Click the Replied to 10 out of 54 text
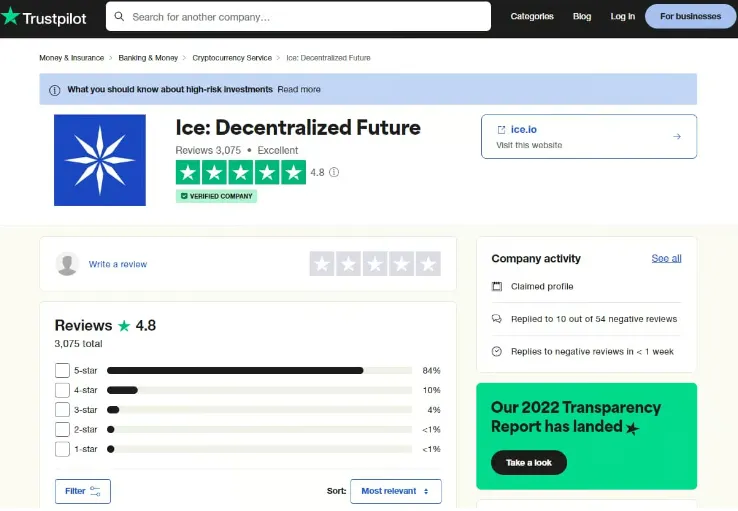Screen dimensions: 738x511 coord(594,319)
